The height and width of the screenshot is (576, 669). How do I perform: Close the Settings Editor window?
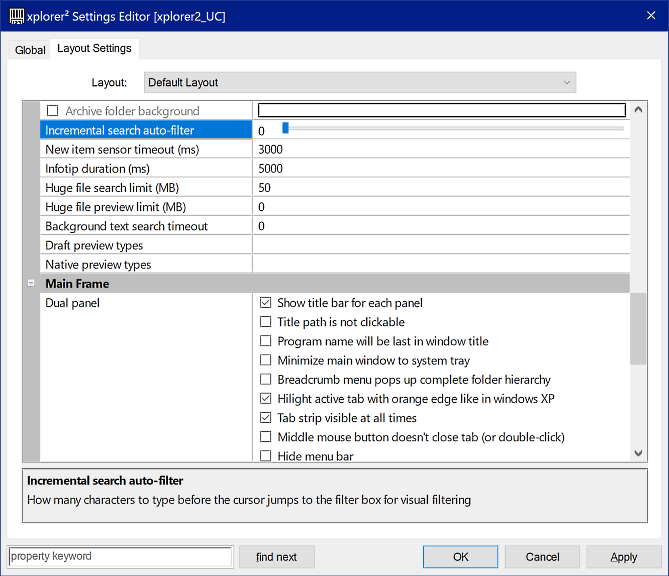pos(651,16)
